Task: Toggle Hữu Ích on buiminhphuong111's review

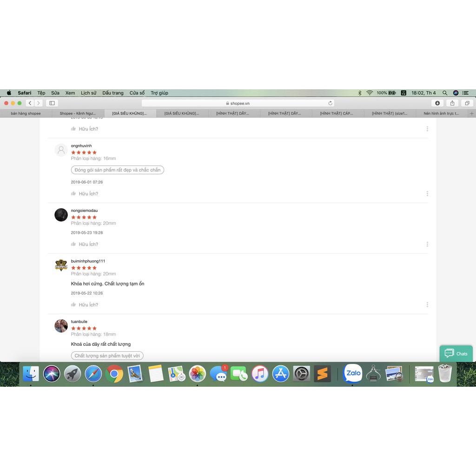Action: (x=85, y=304)
